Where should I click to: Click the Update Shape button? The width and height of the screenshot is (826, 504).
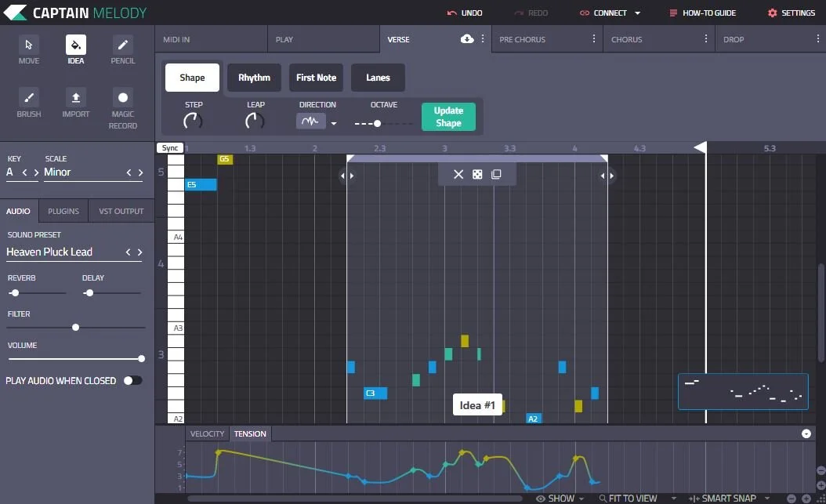tap(448, 116)
